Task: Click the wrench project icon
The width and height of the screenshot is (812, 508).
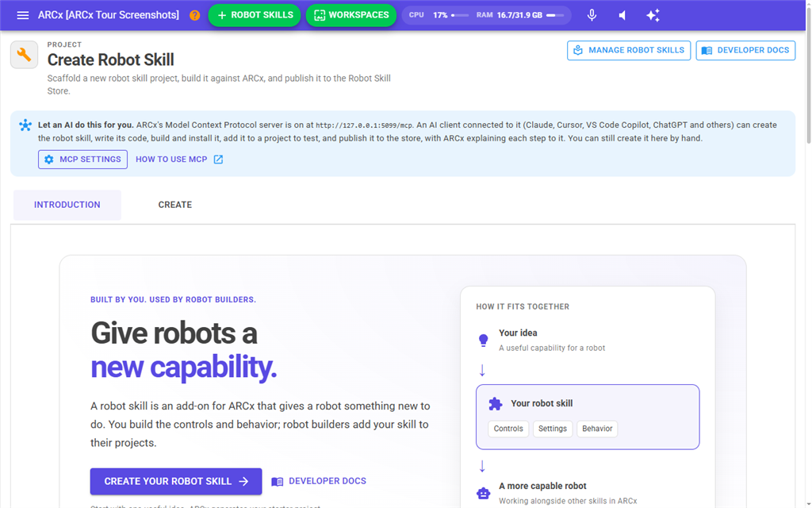Action: (25, 55)
